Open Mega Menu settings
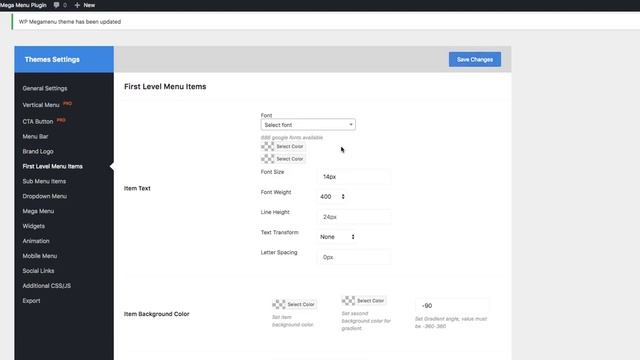Screen dimensions: 640x360 coord(38,211)
